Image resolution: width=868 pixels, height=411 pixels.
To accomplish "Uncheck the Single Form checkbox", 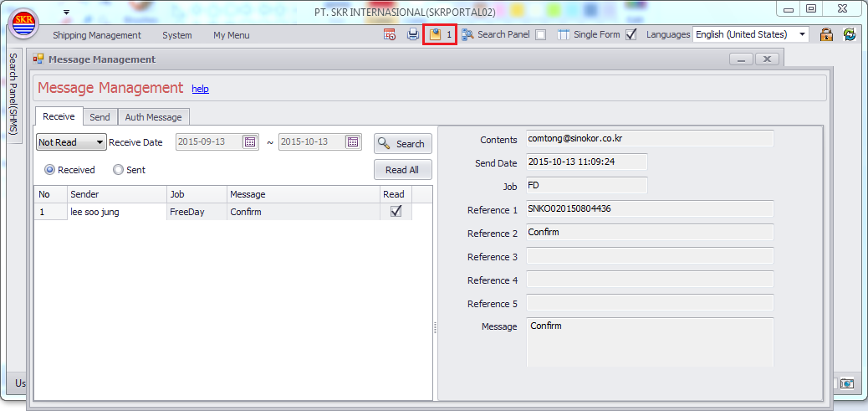I will pos(631,34).
